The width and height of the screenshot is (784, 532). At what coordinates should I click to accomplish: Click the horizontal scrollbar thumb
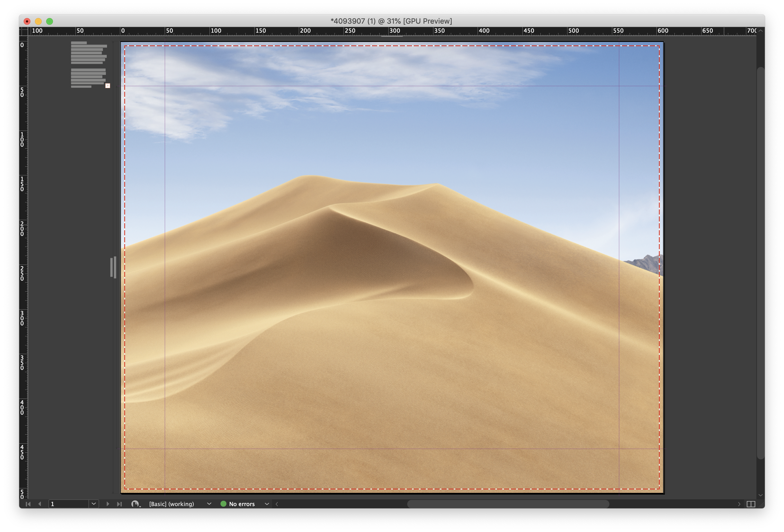coord(508,504)
